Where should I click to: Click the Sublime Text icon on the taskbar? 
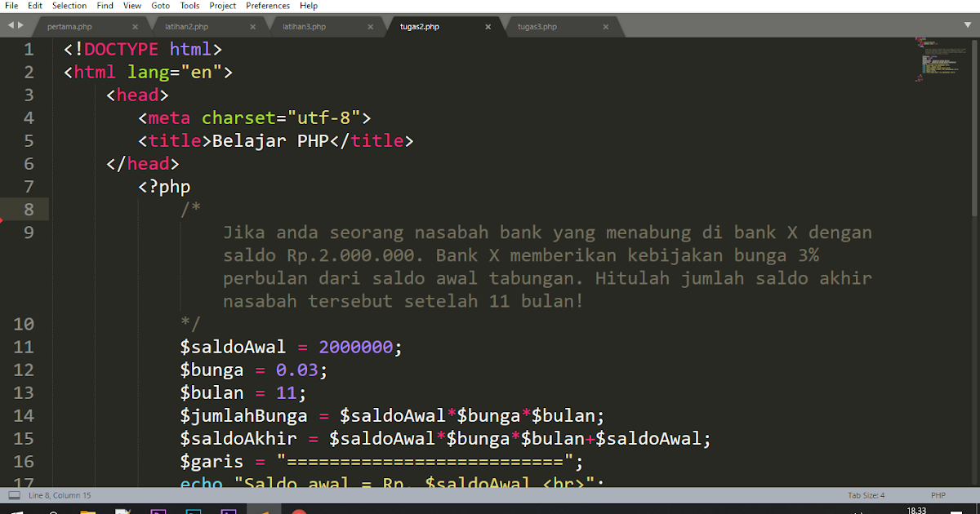(265, 510)
